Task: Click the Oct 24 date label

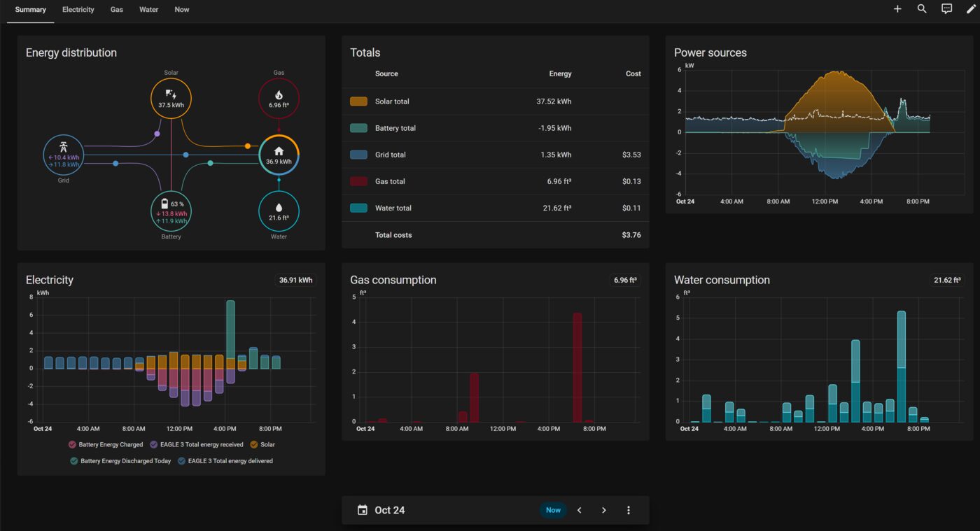Action: 389,510
